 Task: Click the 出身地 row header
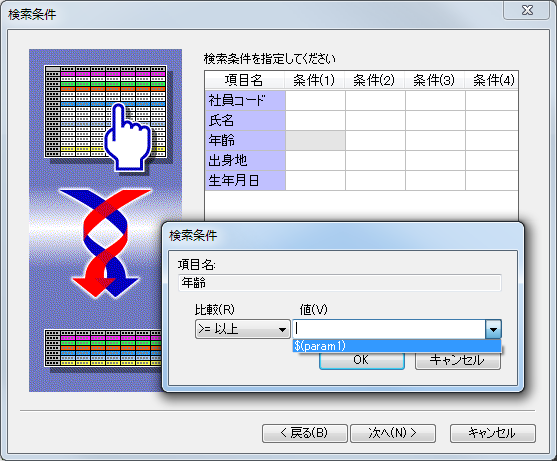[245, 161]
